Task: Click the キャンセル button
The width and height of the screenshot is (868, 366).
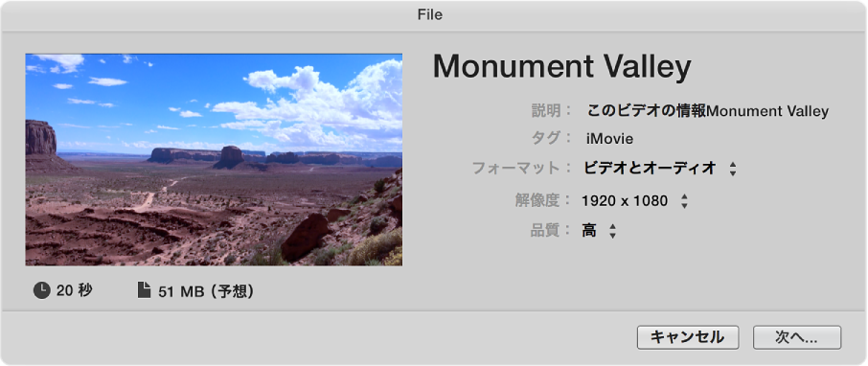Action: pyautogui.click(x=688, y=337)
